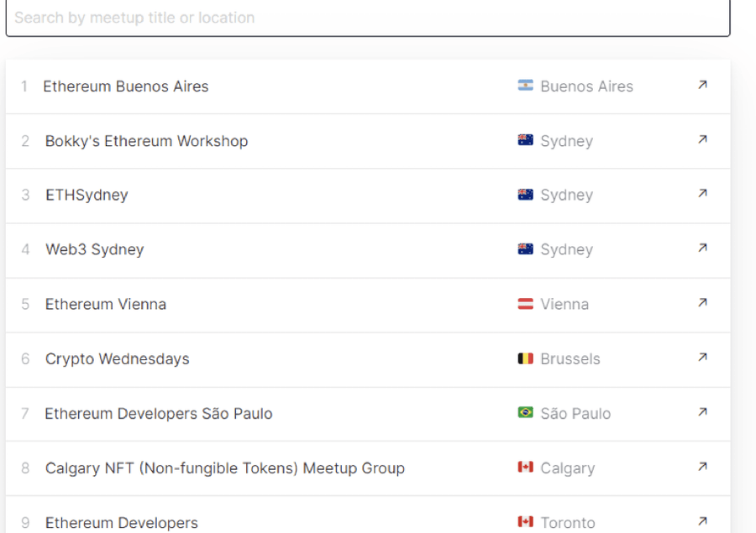Image resolution: width=756 pixels, height=533 pixels.
Task: Click the Belgium flag beside Brussels
Action: (526, 358)
